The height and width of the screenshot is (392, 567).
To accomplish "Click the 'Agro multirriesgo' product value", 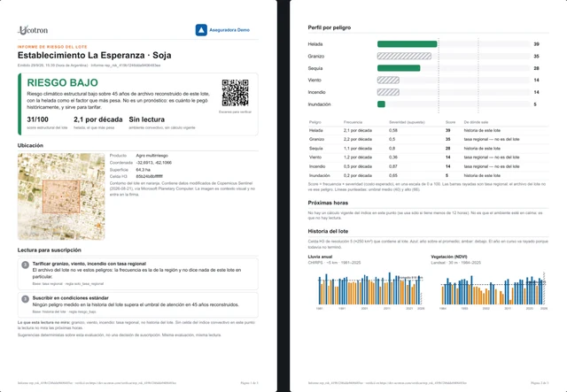I will coord(151,156).
